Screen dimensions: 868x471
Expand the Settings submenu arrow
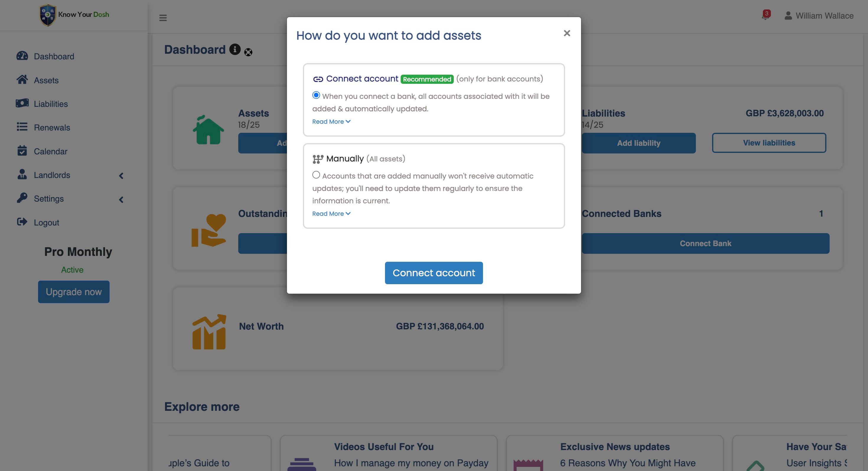[121, 199]
